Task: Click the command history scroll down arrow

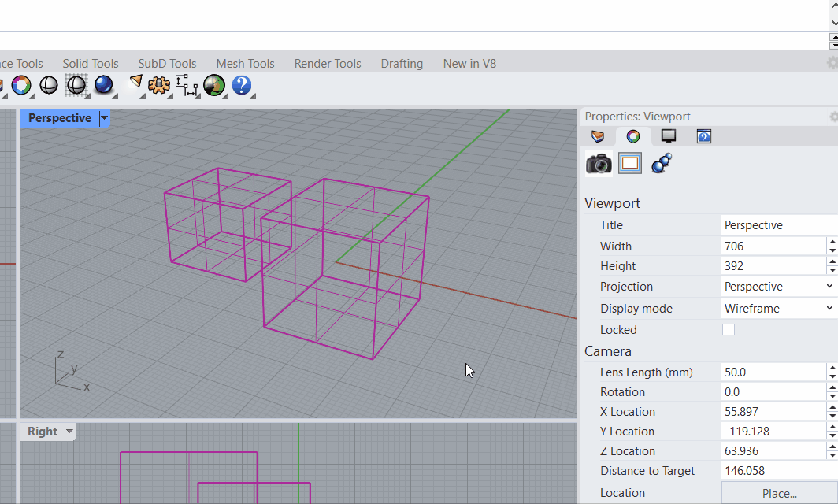Action: (834, 23)
